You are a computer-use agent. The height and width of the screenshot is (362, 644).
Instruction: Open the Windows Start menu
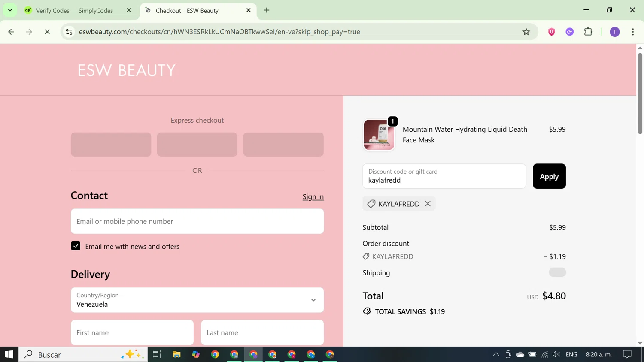pos(9,354)
